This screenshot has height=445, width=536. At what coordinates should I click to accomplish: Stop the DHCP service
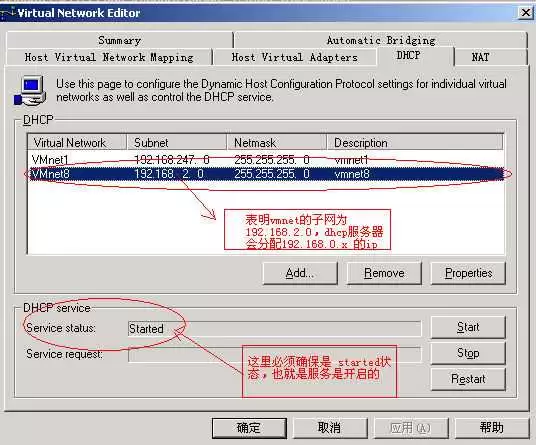pos(468,353)
